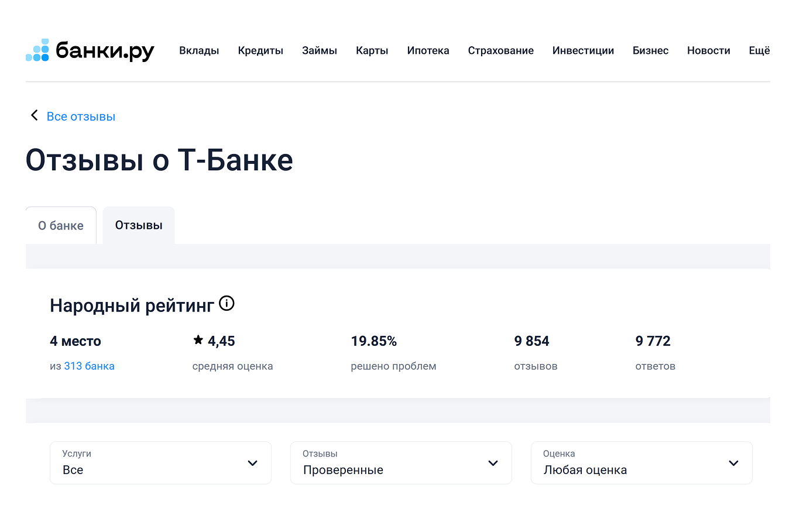Go to the Страхование section
The width and height of the screenshot is (796, 532).
coord(501,50)
